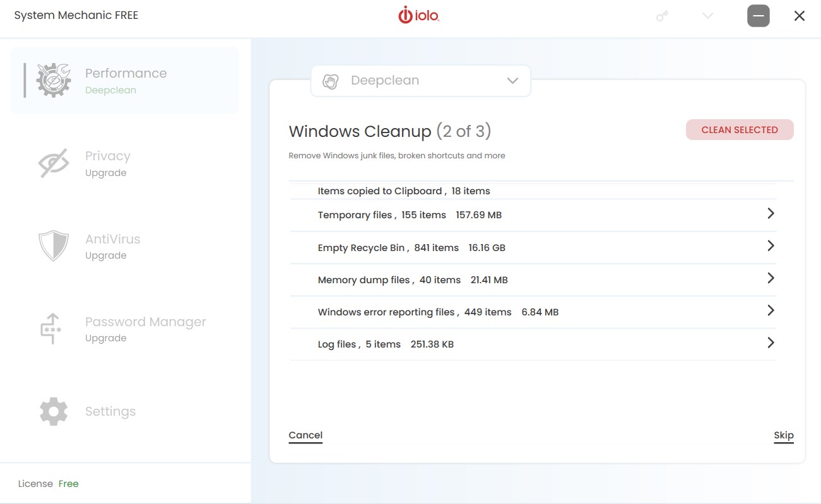Open the Deepclean dropdown selector

(x=421, y=81)
